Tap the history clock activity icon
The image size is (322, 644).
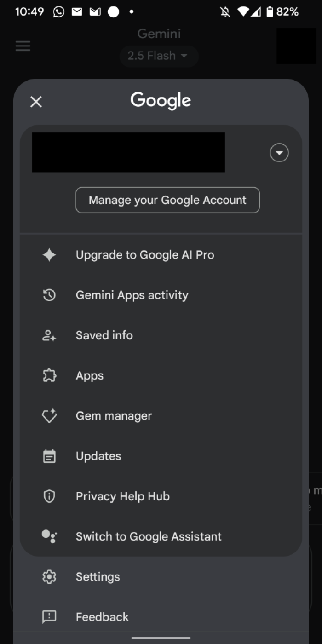click(x=49, y=295)
